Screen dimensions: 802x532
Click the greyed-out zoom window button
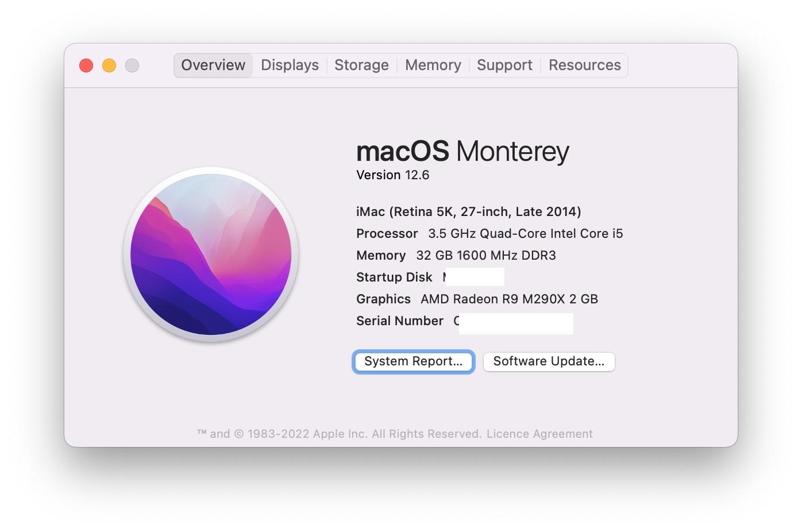click(132, 65)
